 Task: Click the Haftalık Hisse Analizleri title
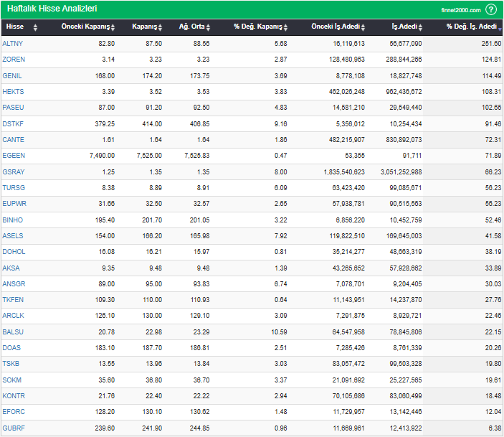[52, 9]
